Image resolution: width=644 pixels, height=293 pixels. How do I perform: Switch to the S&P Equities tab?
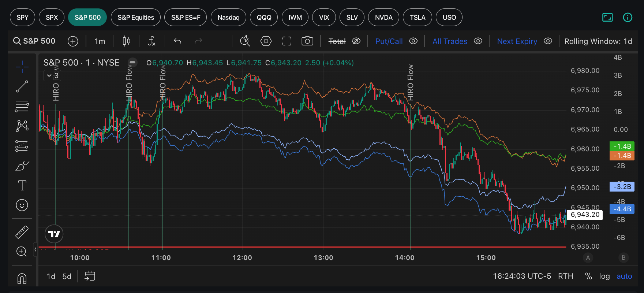[x=136, y=17]
